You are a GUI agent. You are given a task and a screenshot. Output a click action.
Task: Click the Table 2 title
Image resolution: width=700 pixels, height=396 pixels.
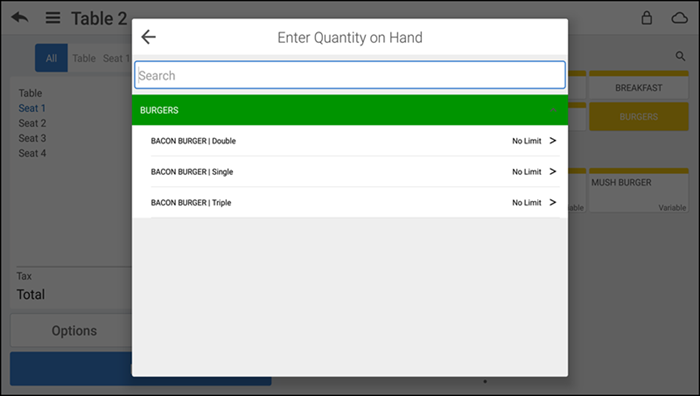[99, 18]
